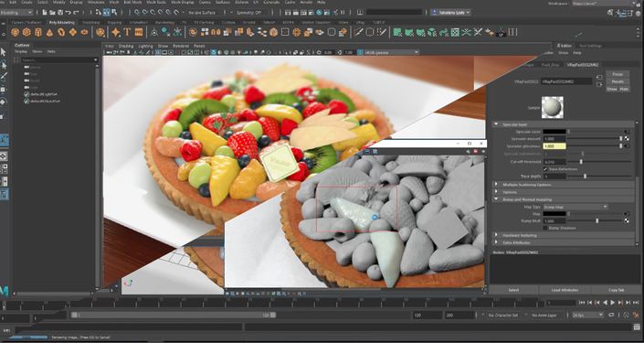Open the viewport Shading menu
The image size is (644, 343).
coord(126,46)
